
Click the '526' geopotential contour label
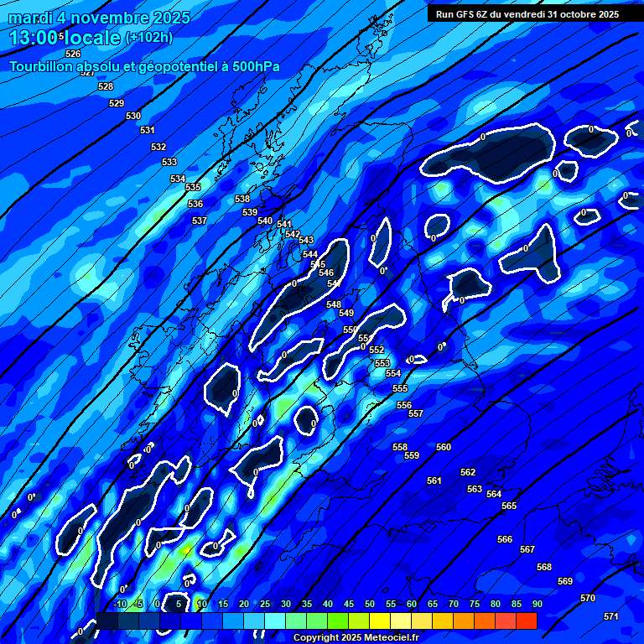[73, 54]
